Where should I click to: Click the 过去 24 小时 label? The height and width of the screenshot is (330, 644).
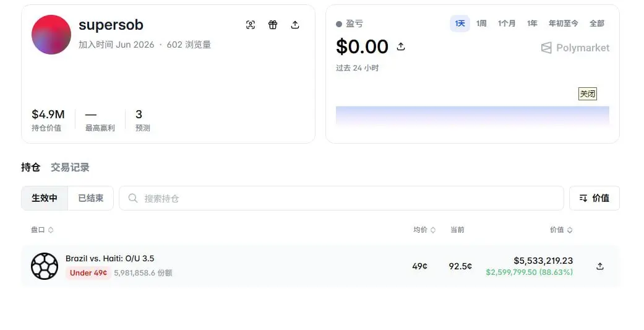pyautogui.click(x=358, y=68)
